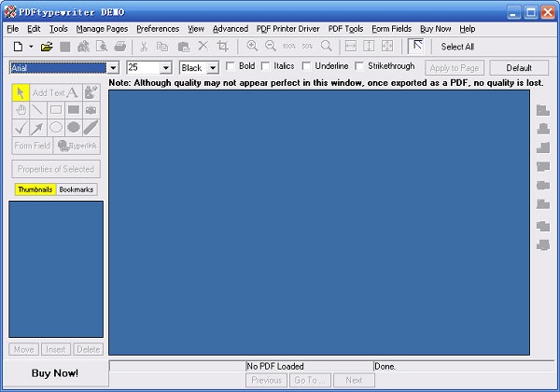This screenshot has height=392, width=560.
Task: Click the Printer toolbar icon
Action: tap(120, 47)
